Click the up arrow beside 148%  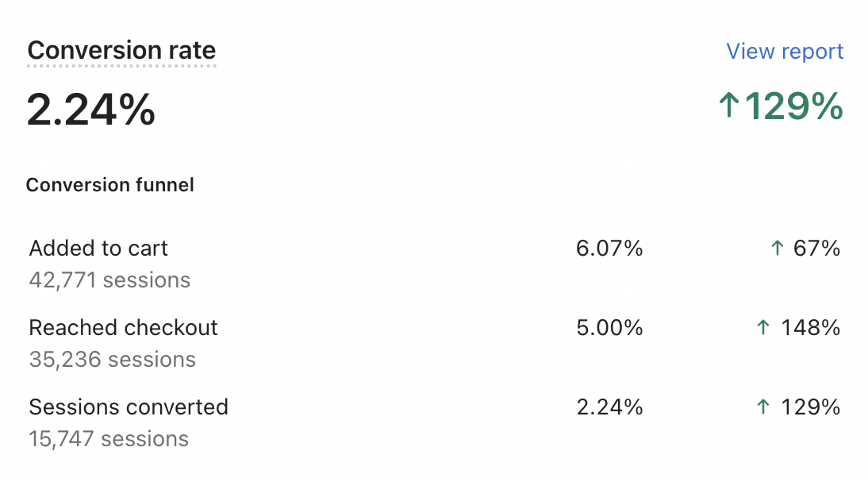click(763, 328)
